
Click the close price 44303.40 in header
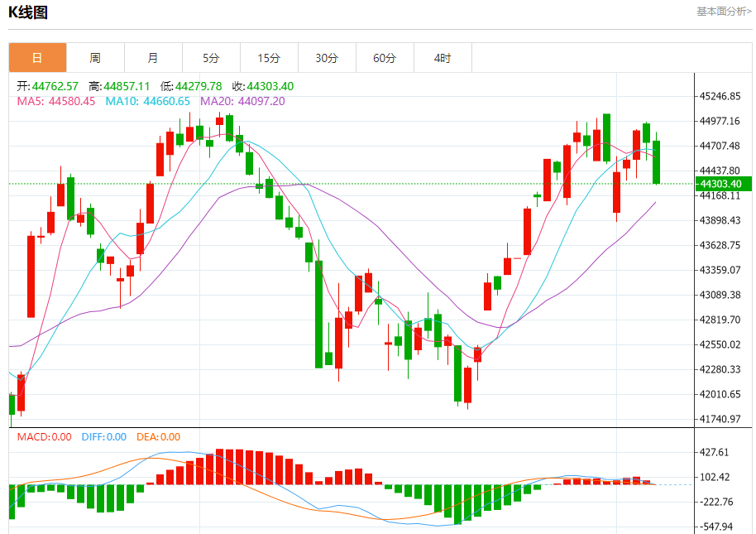270,86
